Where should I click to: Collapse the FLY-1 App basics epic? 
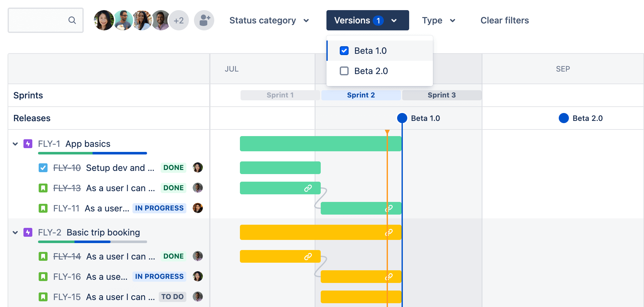tap(15, 144)
